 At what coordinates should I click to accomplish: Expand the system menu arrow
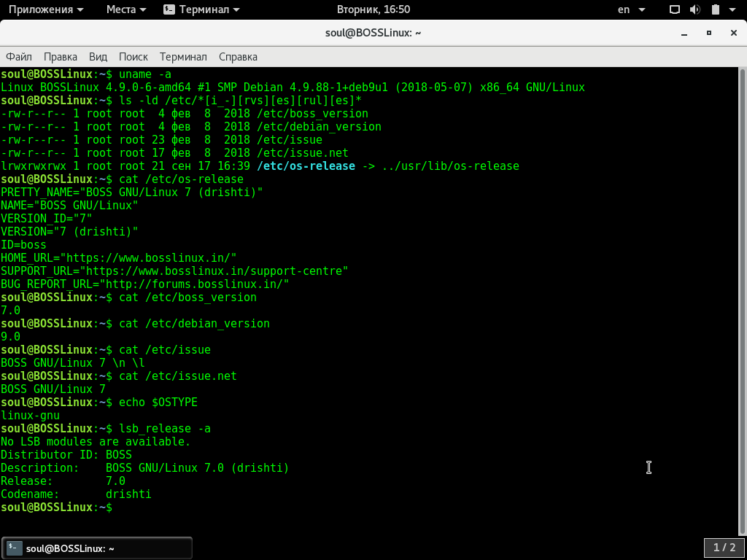pos(732,9)
